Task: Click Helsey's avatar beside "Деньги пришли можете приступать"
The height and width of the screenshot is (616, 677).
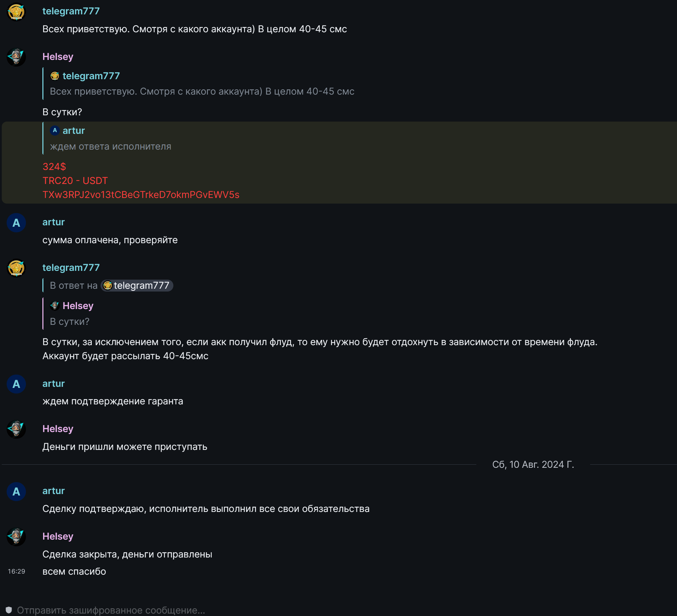Action: [16, 429]
